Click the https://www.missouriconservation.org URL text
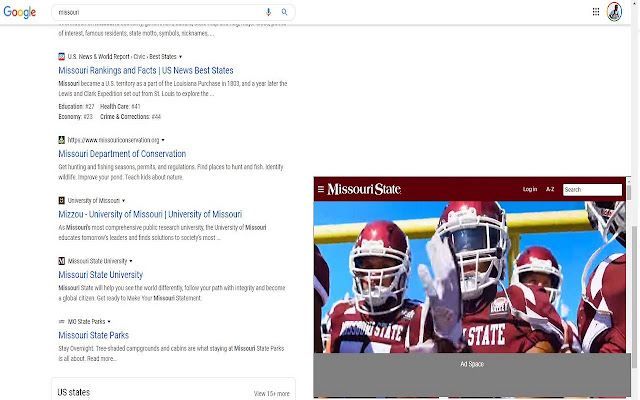Screen dimensions: 640x400 (113, 140)
